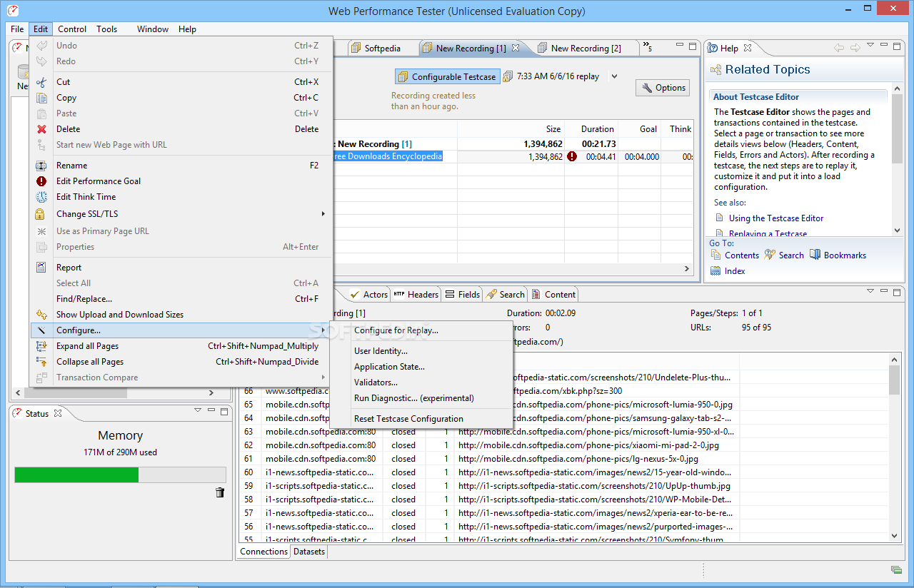This screenshot has height=588, width=914.
Task: Go back in the Help view
Action: click(x=839, y=48)
